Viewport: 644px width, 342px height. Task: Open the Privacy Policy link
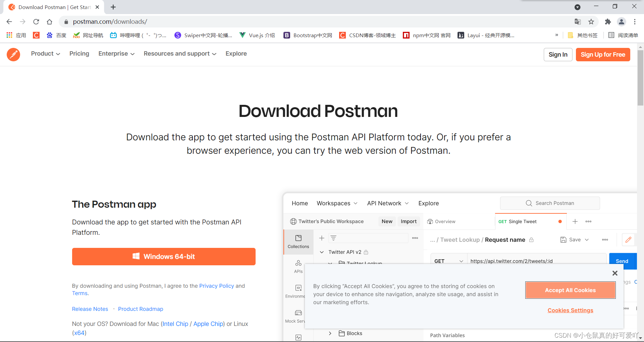(217, 286)
